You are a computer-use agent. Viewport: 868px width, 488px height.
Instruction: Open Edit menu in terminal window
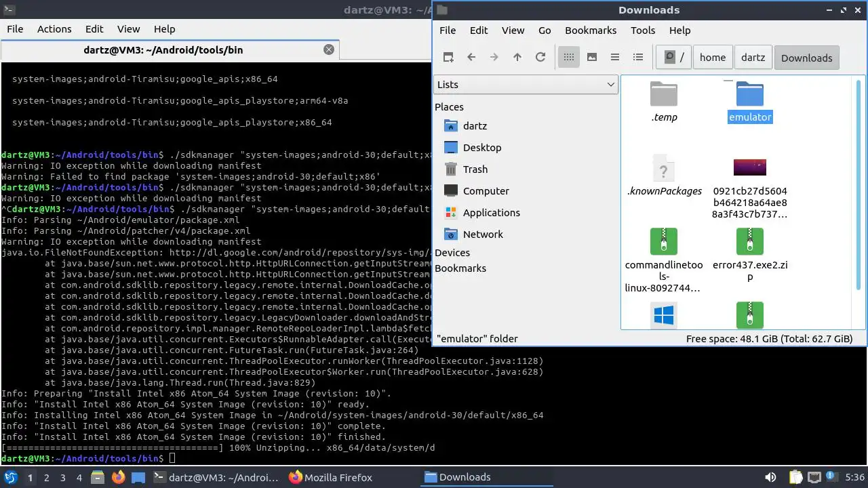(x=94, y=29)
